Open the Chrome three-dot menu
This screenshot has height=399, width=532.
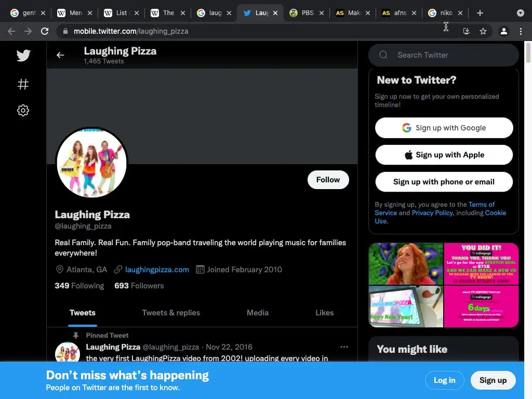point(521,31)
